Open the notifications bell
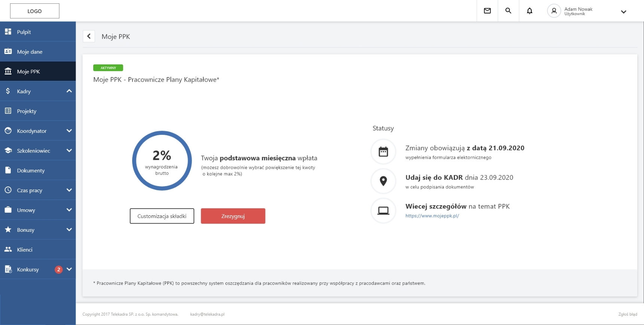The height and width of the screenshot is (325, 644). pyautogui.click(x=529, y=11)
